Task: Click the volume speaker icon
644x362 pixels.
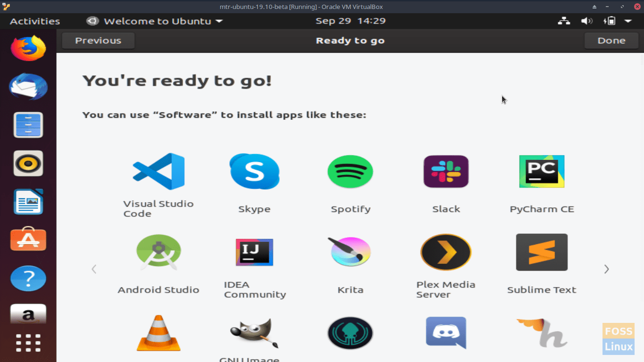Action: pyautogui.click(x=586, y=21)
